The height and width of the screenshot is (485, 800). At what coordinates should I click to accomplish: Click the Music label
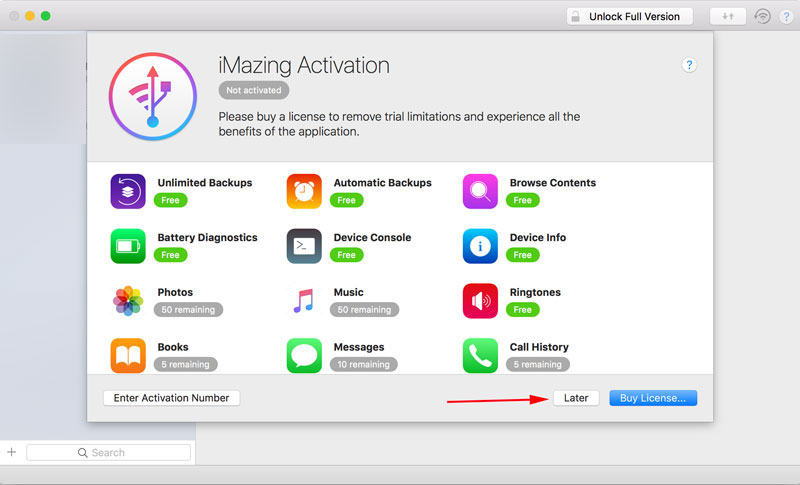[348, 292]
